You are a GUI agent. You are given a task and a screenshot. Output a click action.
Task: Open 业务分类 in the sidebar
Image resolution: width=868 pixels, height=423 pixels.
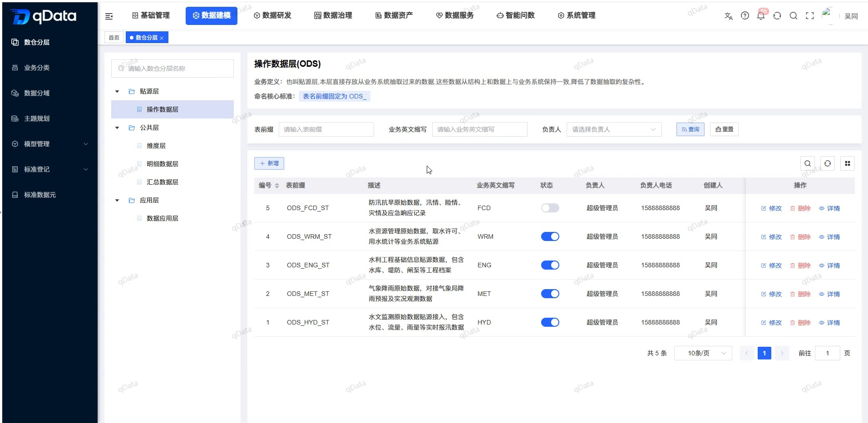[50, 68]
